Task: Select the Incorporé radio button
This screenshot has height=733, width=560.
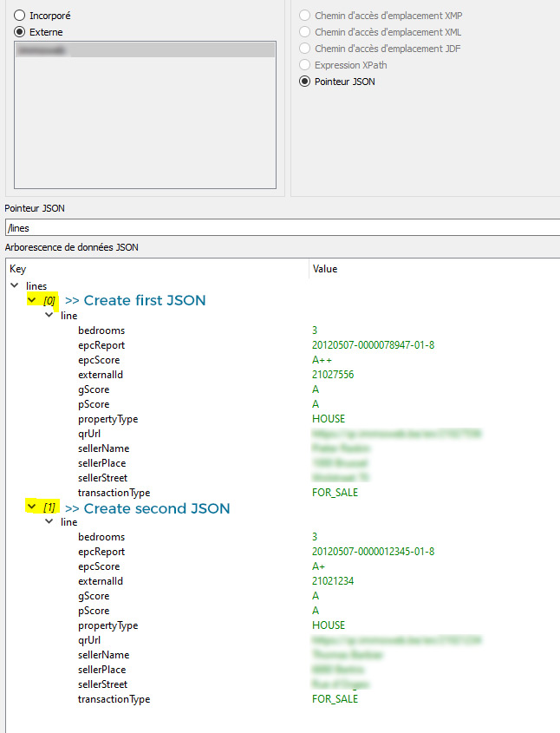Action: click(x=19, y=16)
